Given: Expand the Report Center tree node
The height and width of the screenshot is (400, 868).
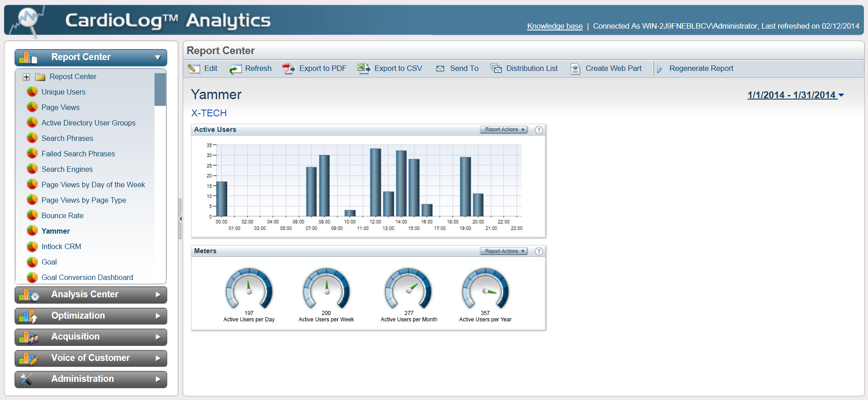Looking at the screenshot, I should point(26,77).
